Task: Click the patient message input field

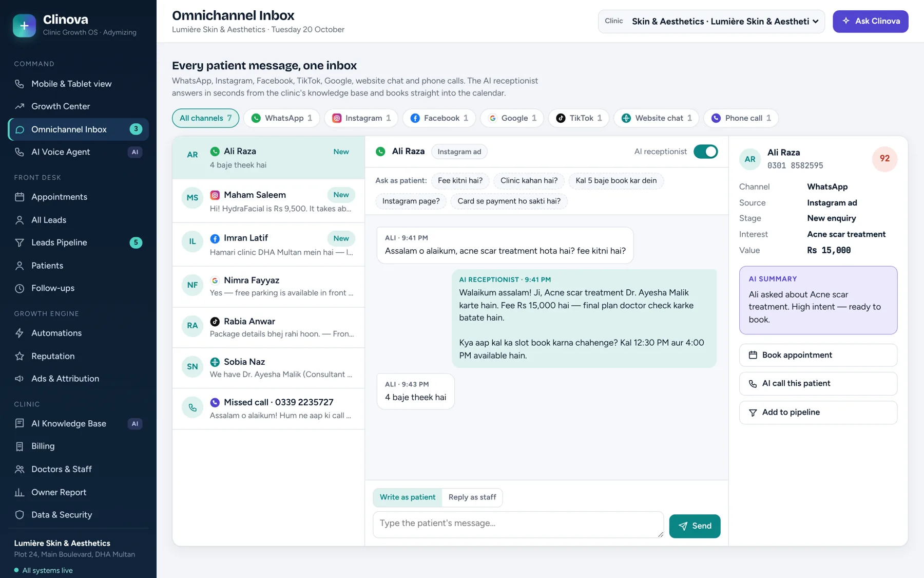Action: coord(518,525)
